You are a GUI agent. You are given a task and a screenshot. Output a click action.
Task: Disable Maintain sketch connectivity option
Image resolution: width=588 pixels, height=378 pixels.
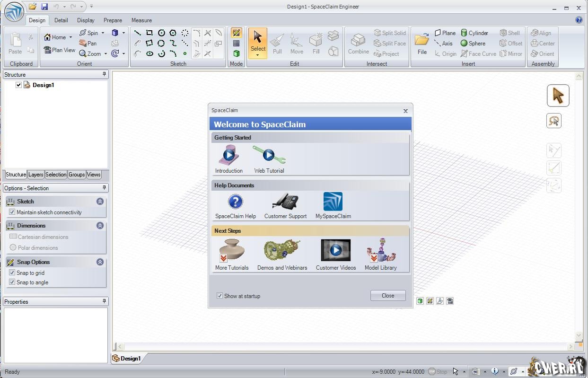[12, 212]
